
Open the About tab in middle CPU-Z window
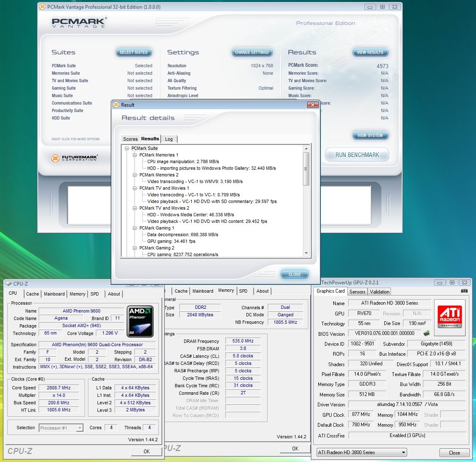click(x=262, y=291)
